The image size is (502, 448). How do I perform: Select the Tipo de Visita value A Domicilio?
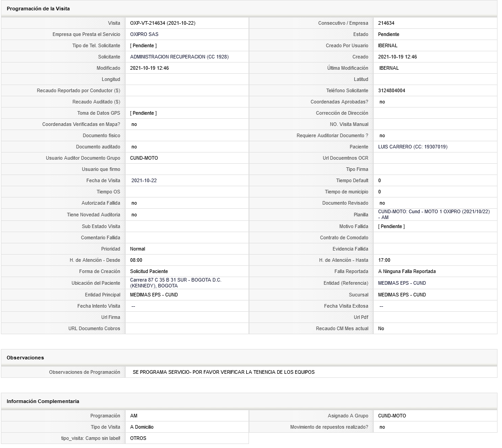(142, 427)
